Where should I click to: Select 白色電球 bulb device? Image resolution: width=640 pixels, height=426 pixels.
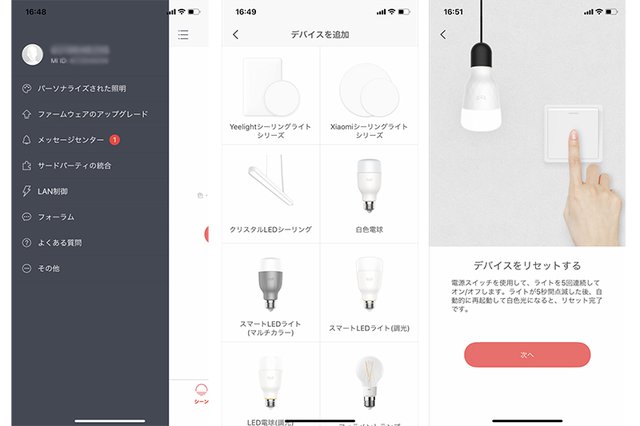(x=369, y=194)
